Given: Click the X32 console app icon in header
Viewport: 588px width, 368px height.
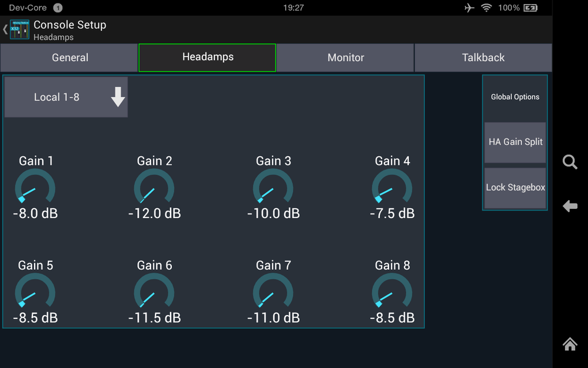Looking at the screenshot, I should [19, 29].
